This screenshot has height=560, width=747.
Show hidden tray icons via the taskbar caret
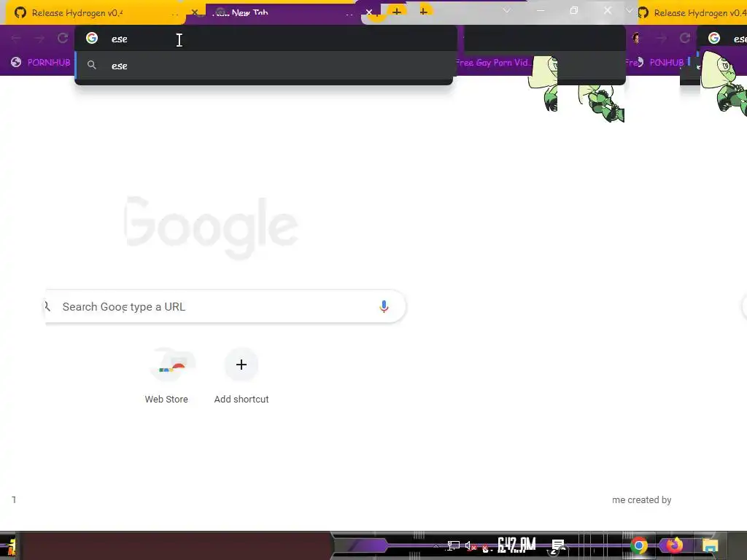coord(435,545)
